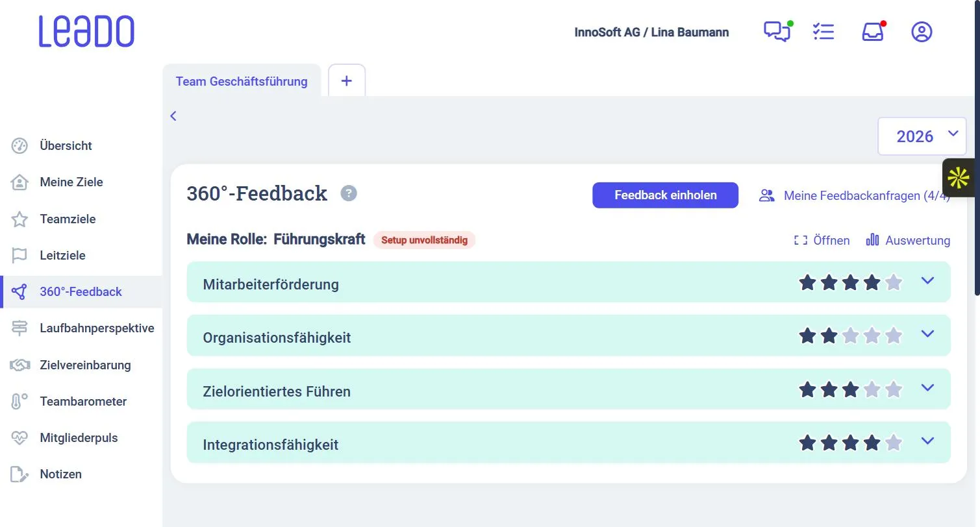Click the yellow asterisk widget at right edge

[x=959, y=178]
